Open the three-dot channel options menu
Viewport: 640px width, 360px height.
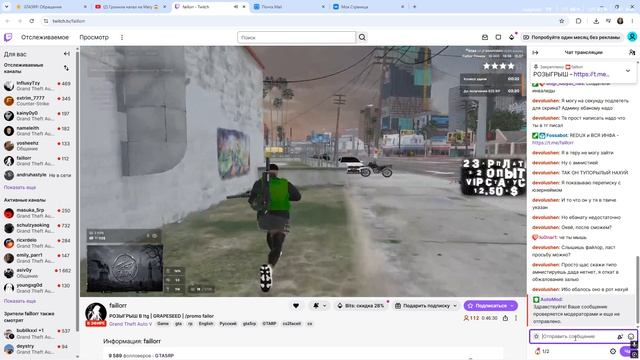coord(516,318)
